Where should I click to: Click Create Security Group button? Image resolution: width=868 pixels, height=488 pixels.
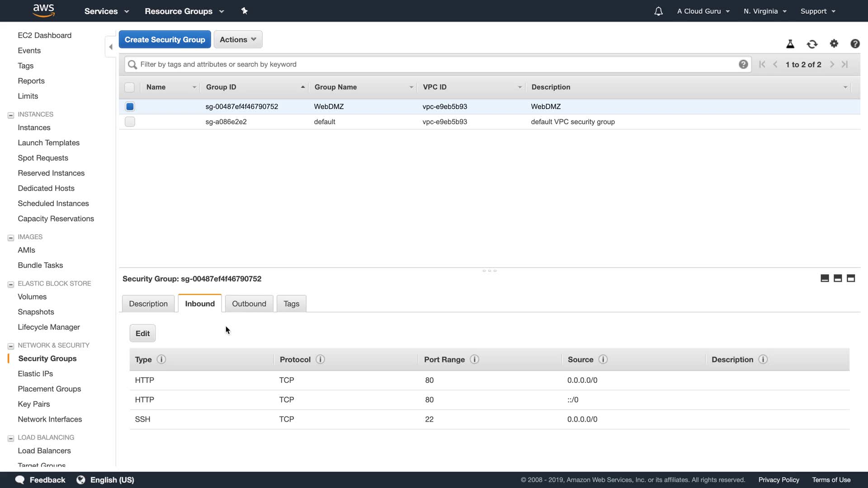click(165, 39)
